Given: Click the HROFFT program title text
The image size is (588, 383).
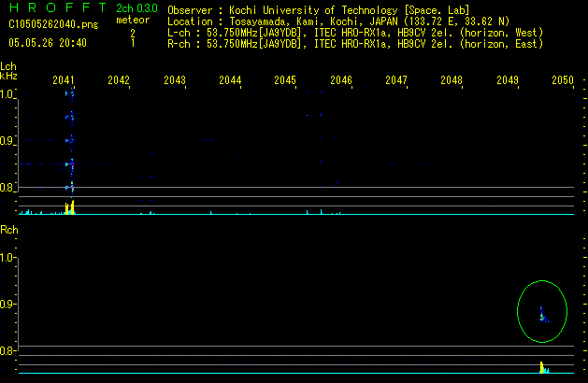Looking at the screenshot, I should pos(58,7).
